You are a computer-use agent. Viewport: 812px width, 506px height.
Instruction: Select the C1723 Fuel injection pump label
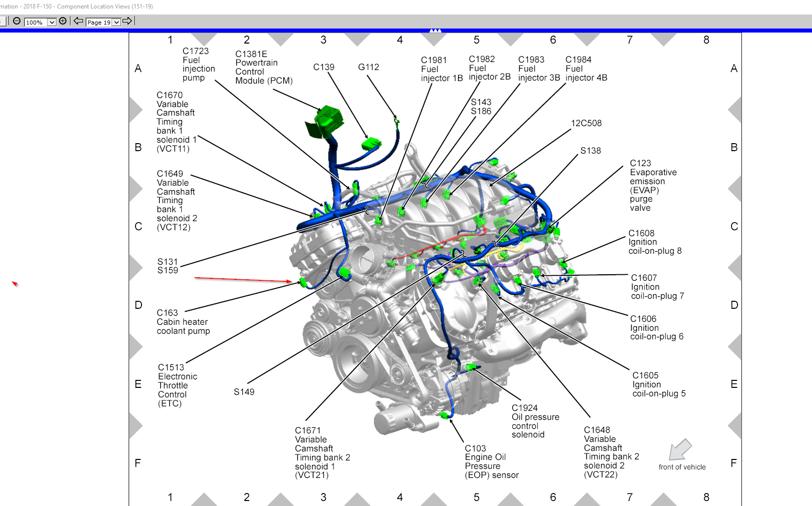[198, 64]
